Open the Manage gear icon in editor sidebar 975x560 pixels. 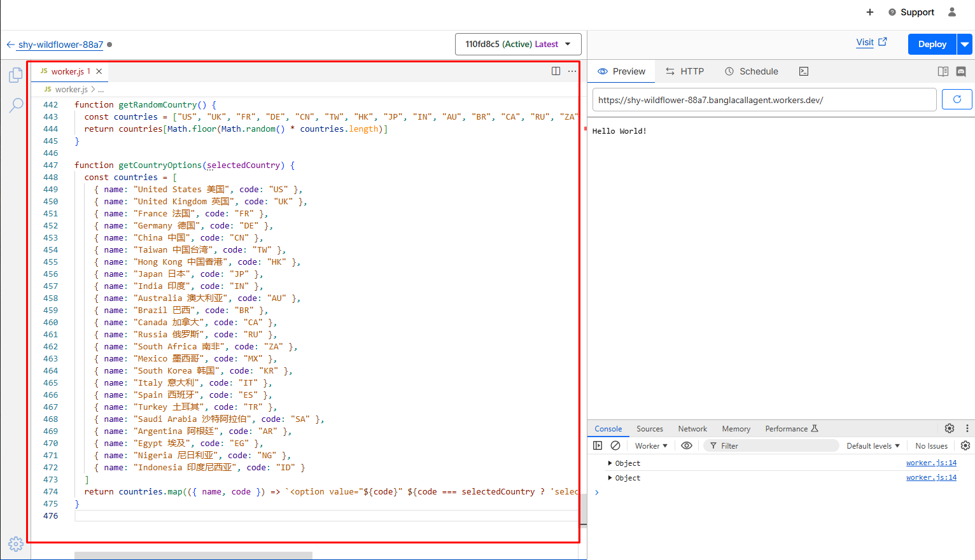[x=16, y=544]
